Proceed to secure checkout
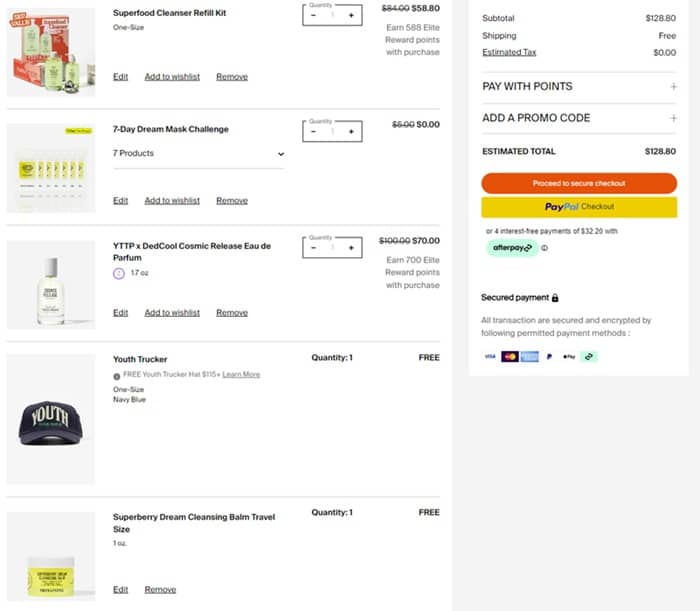Image resolution: width=700 pixels, height=611 pixels. [579, 183]
